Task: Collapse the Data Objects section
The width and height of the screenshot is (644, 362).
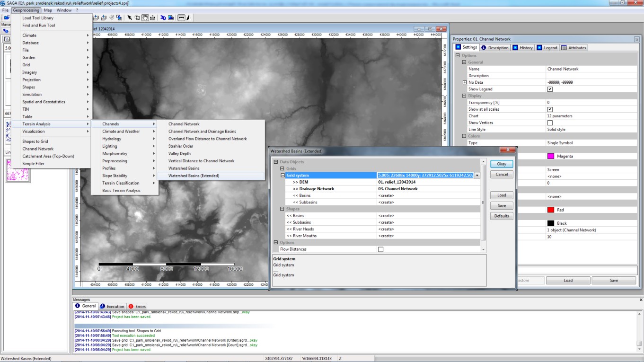Action: point(276,162)
